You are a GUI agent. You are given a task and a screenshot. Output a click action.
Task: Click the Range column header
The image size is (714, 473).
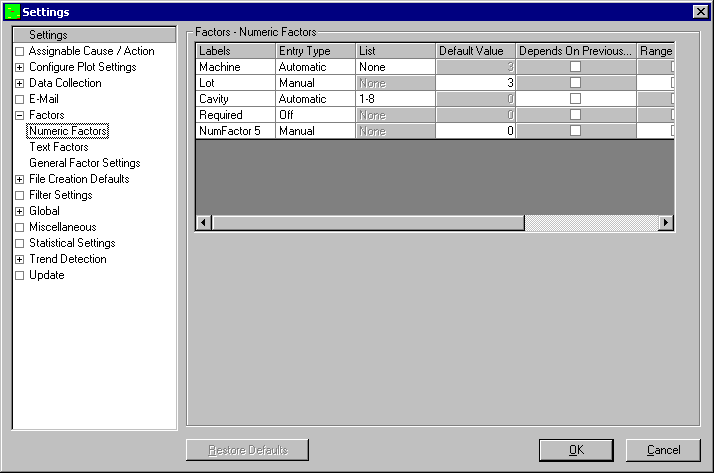click(x=655, y=51)
